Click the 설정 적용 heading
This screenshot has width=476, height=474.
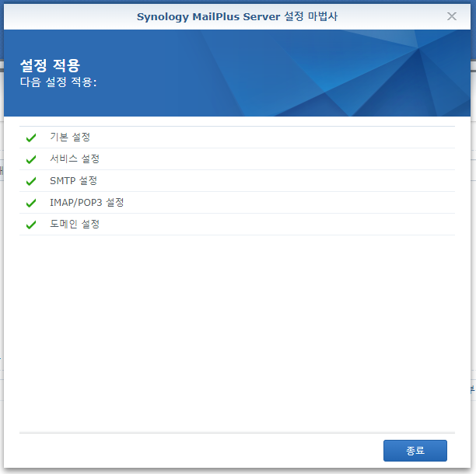point(50,65)
